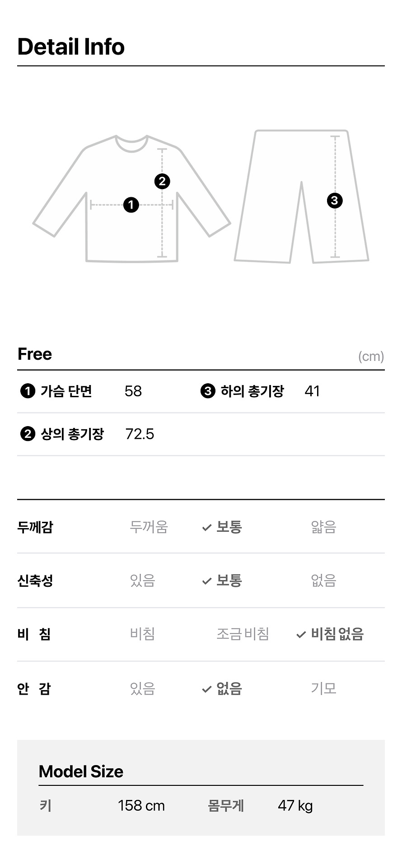Click the number 3 badge beside 하의 총기장
The width and height of the screenshot is (402, 868).
pos(208,391)
